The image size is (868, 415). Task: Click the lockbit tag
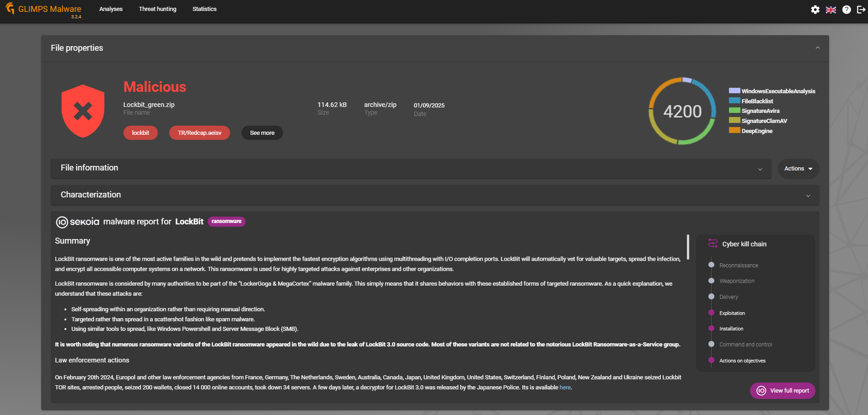(140, 133)
